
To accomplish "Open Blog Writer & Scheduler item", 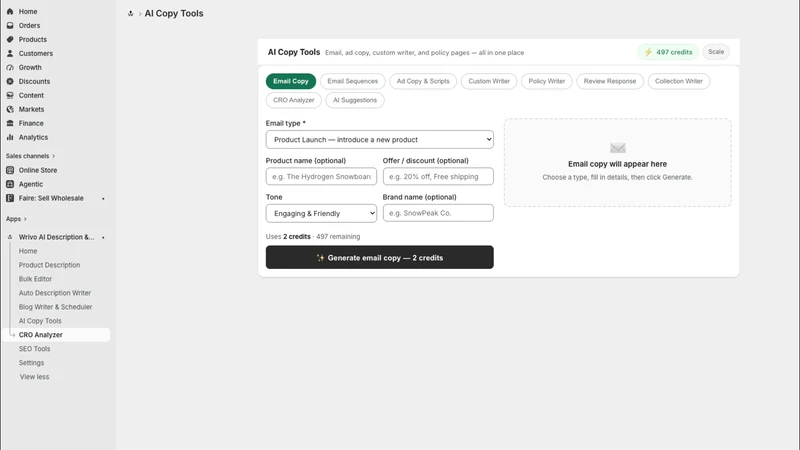I will (55, 307).
